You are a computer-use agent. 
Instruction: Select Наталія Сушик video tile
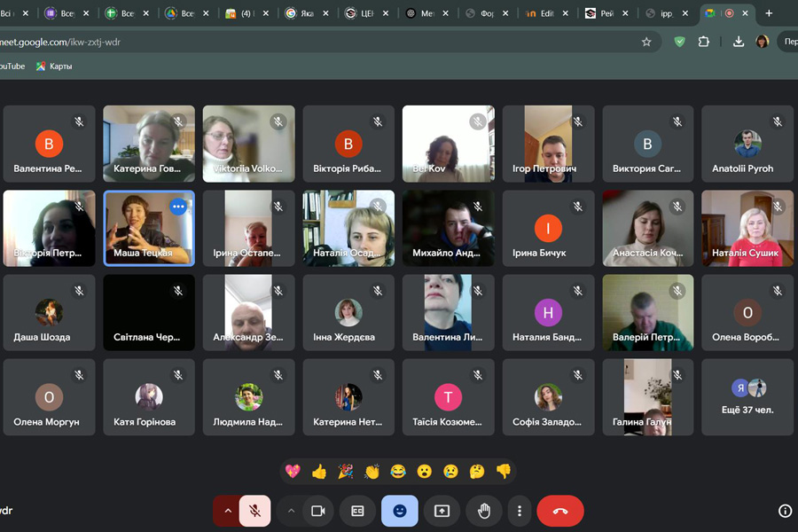(747, 228)
